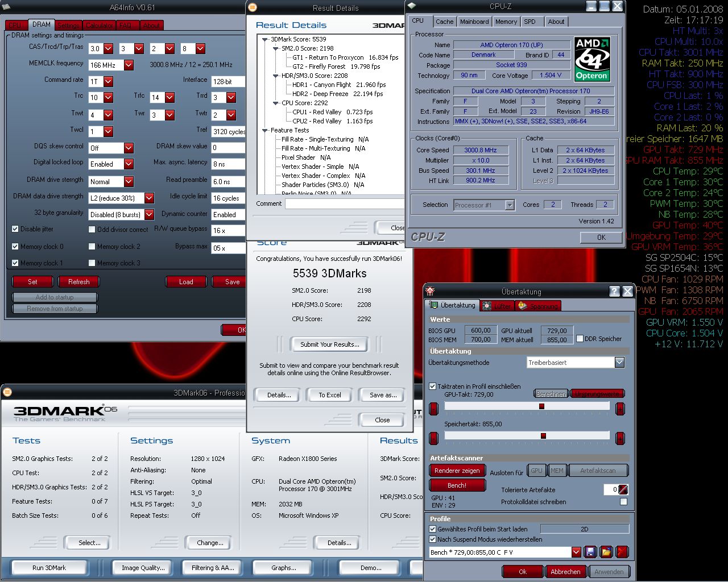Toggle the Disable jitter checkbox
This screenshot has width=728, height=582.
15,229
